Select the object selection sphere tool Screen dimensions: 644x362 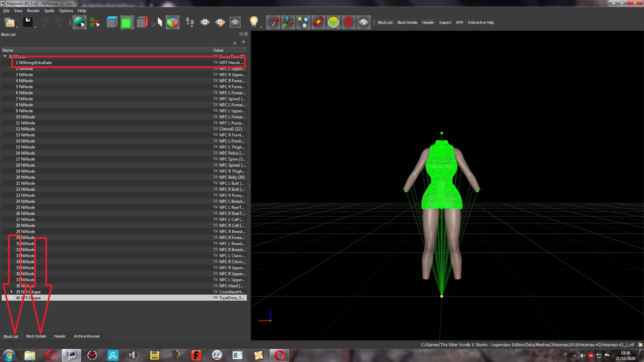[x=79, y=22]
